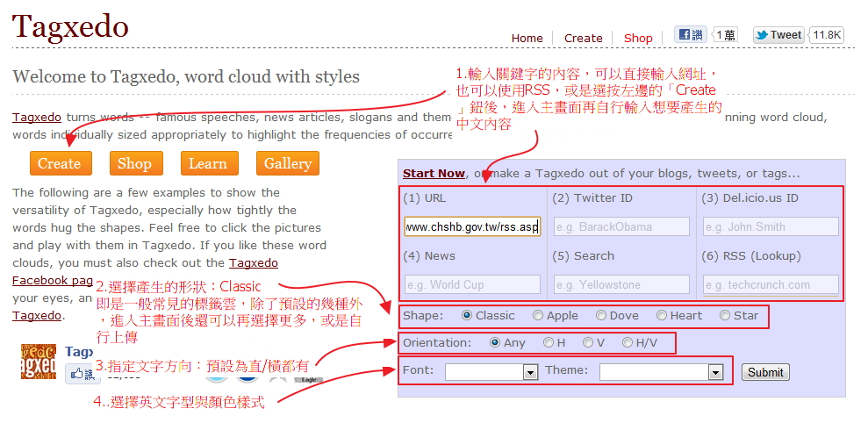Focus the News input field
This screenshot has width=868, height=423.
pyautogui.click(x=472, y=284)
